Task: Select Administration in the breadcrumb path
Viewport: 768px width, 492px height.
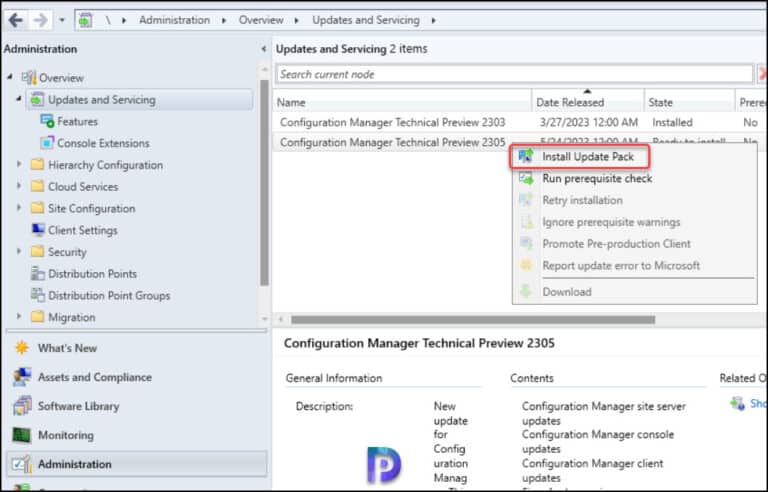Action: [174, 20]
